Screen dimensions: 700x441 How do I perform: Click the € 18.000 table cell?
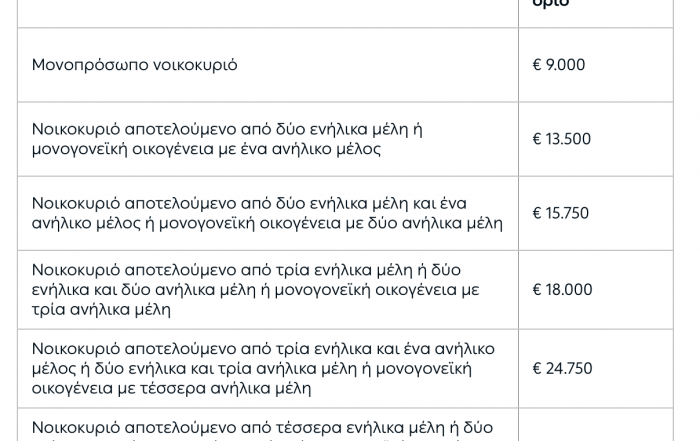point(563,290)
